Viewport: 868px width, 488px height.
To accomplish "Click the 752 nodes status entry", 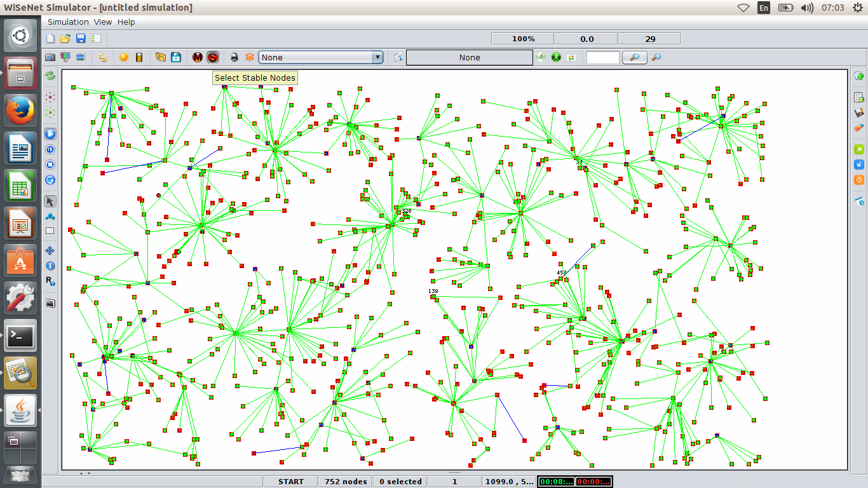I will click(346, 482).
